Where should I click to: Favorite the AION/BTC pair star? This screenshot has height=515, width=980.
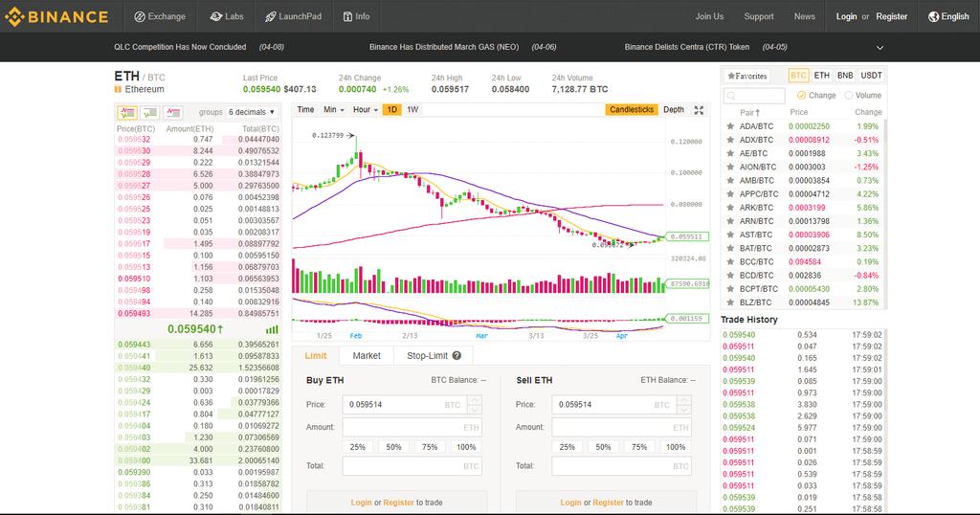730,167
